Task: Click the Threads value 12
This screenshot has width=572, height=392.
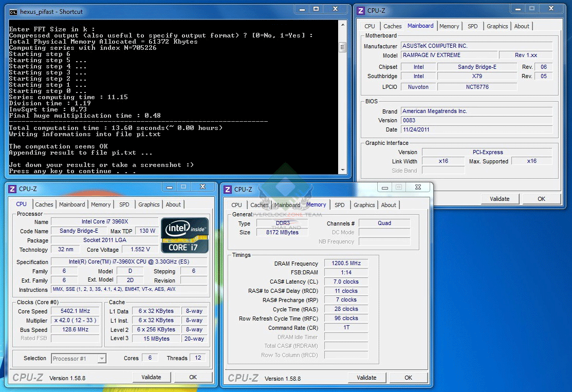Action: pos(198,358)
